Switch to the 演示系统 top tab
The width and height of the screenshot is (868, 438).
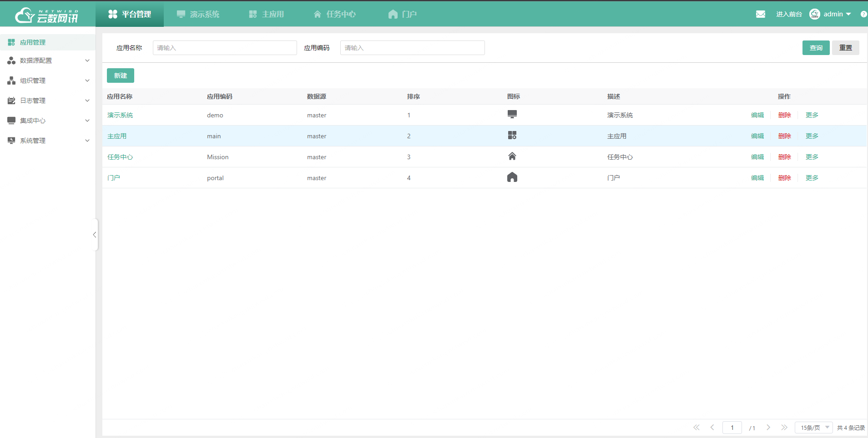(198, 14)
